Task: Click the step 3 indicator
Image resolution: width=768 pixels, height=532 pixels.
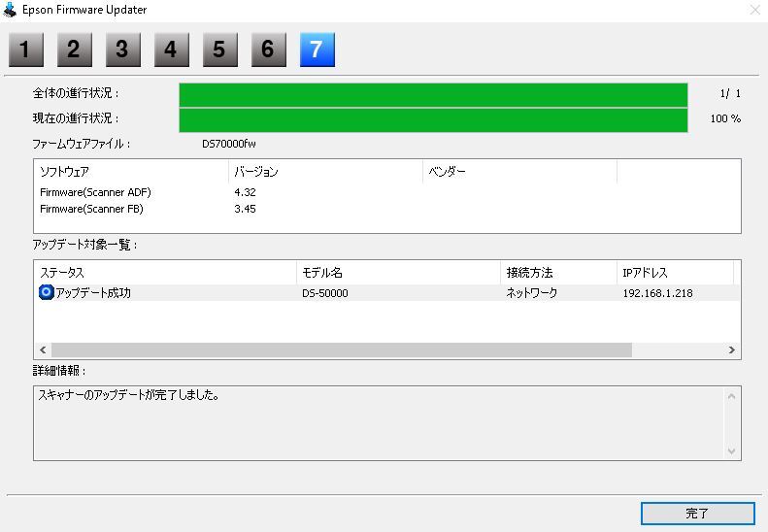Action: click(x=123, y=50)
